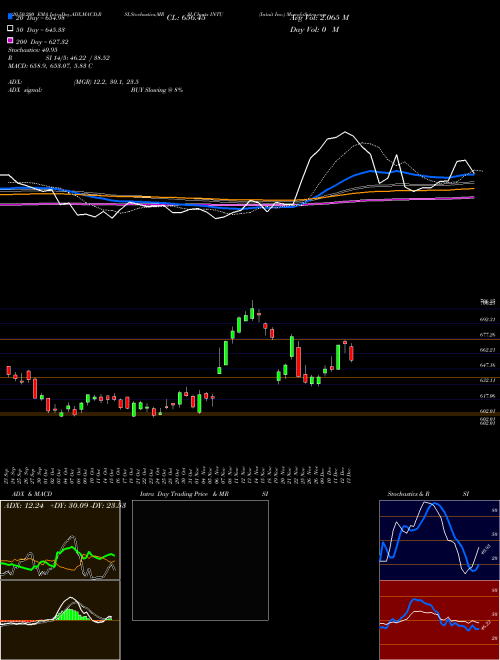Click the 'ADX: 12.24 +DY: 30.09 -DY: 23.53' header
Viewport: 500px width, 660px height.
click(65, 506)
